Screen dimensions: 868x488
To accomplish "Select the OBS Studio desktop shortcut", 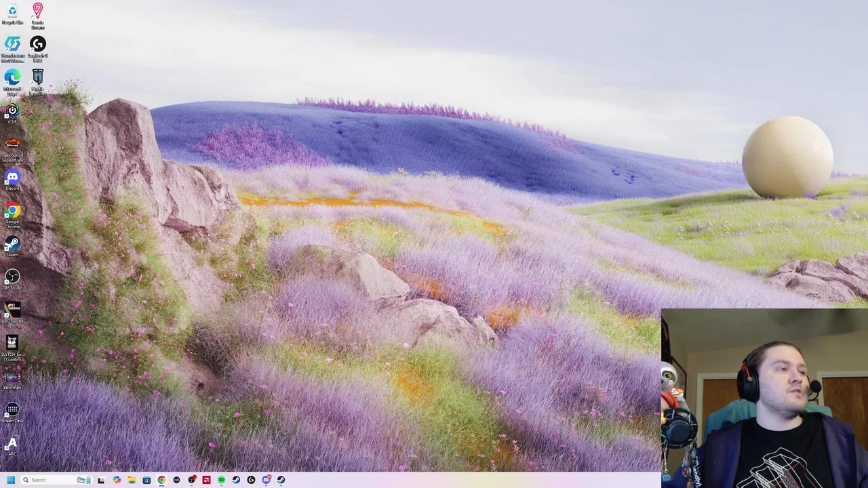I will [12, 279].
